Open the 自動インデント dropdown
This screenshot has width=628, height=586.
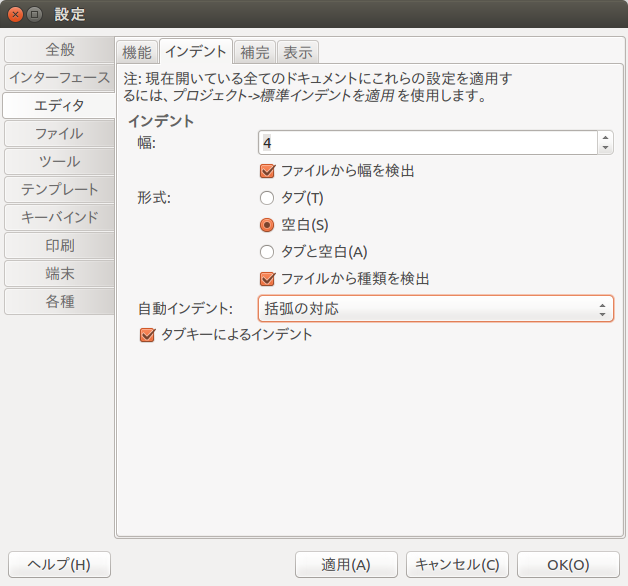pos(436,308)
